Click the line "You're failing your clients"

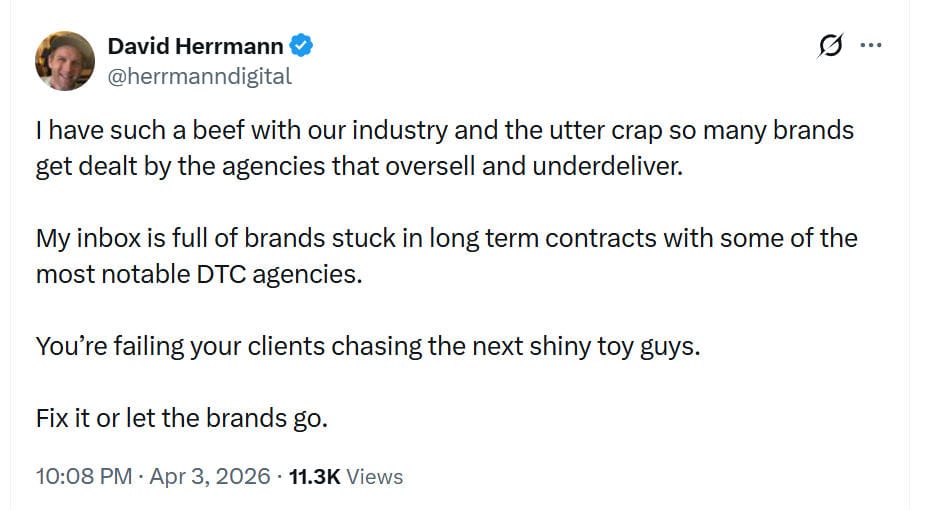tap(366, 346)
